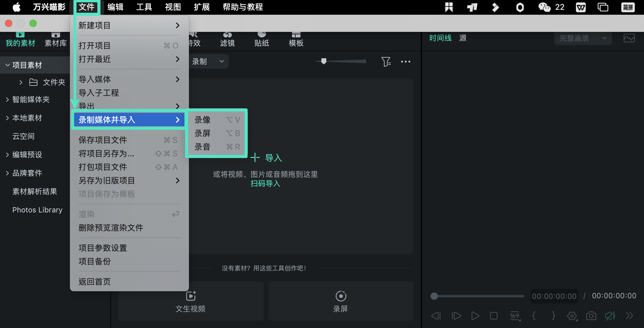Click the filter icon in media panel
Screen dimensions: 644x328
pos(386,62)
